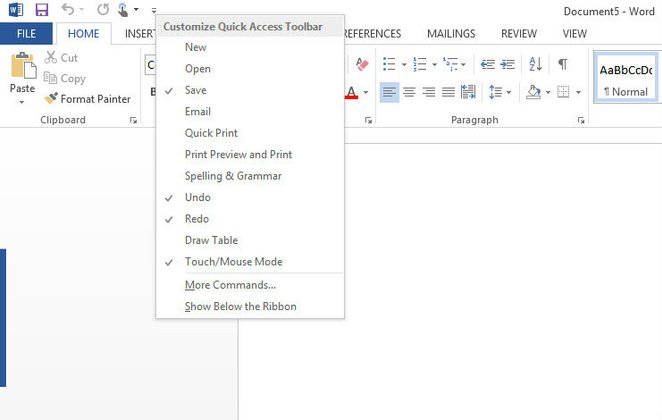Toggle Align Right paragraph alignment
662x420 pixels.
click(429, 92)
